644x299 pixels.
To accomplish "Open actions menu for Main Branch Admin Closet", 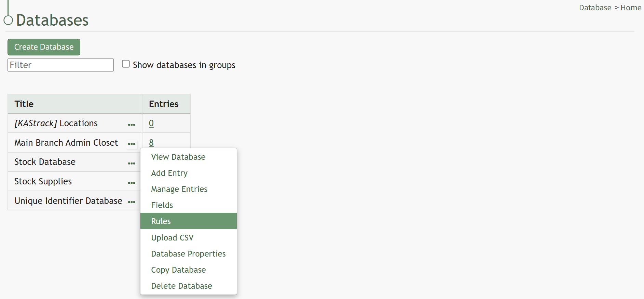I will (132, 144).
